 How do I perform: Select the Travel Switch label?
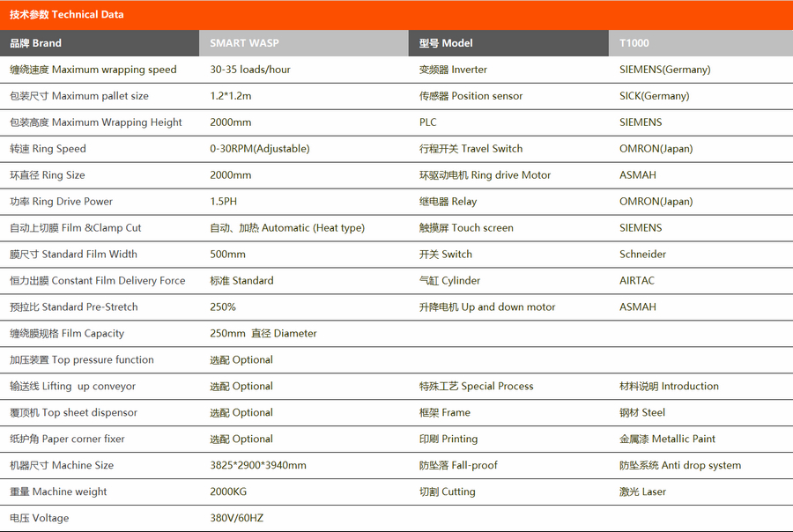[x=471, y=149]
